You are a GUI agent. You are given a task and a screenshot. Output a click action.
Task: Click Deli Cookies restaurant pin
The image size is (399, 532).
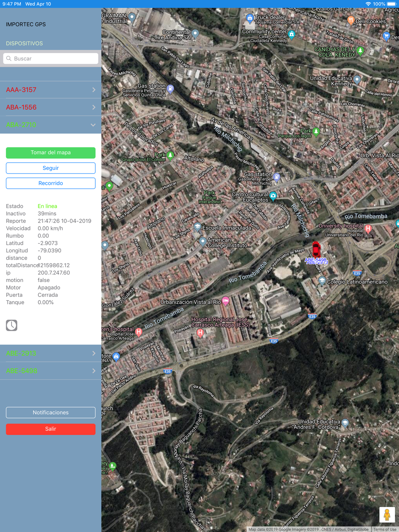point(350,20)
